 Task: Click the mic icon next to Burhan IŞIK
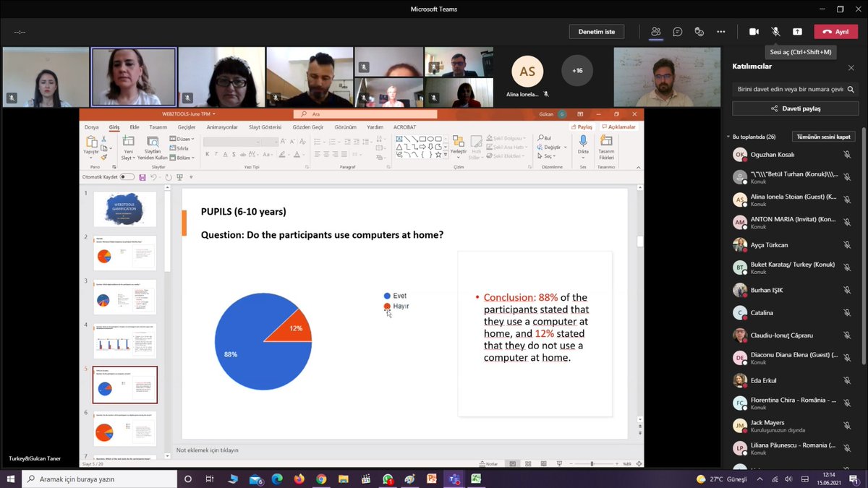tap(847, 290)
